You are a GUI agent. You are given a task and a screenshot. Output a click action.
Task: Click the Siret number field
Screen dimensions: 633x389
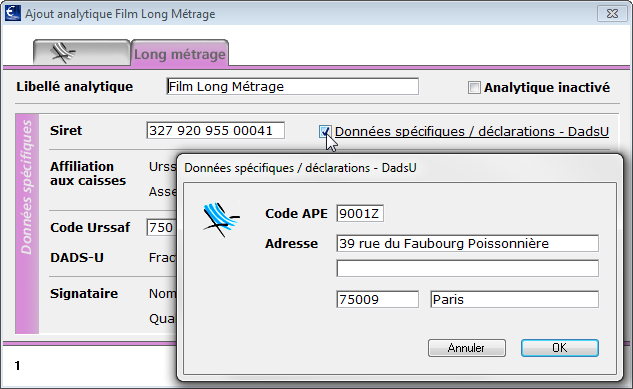[x=216, y=130]
